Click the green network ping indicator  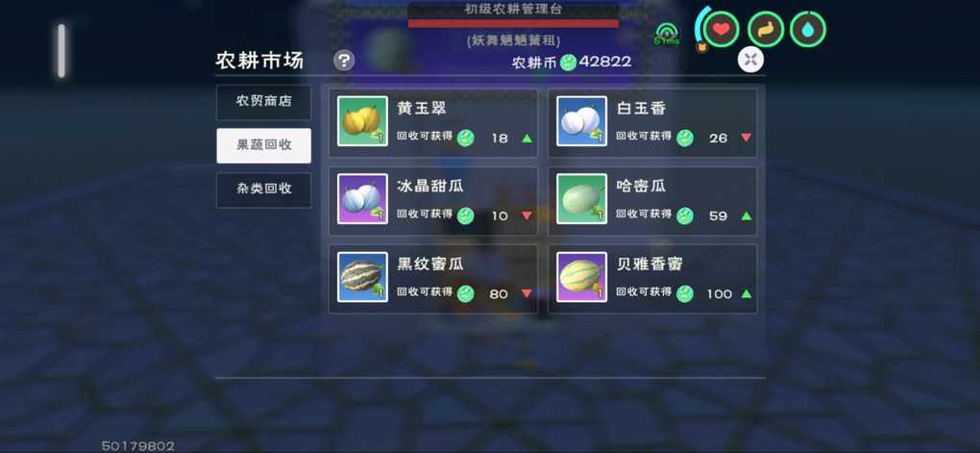pos(667,34)
